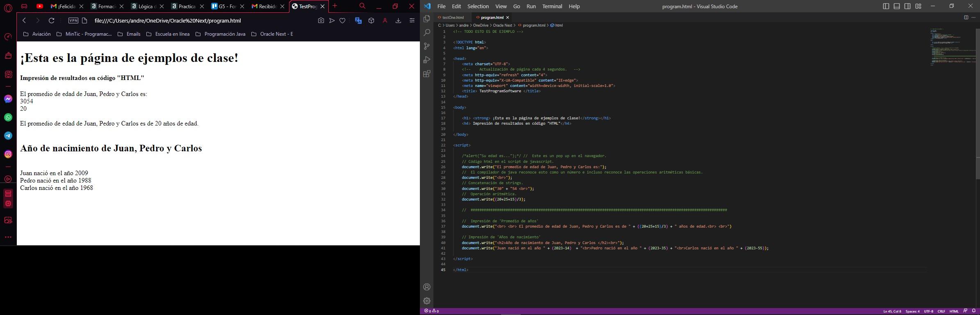Open Messenger in Opera sidebar
This screenshot has height=315, width=980.
8,99
